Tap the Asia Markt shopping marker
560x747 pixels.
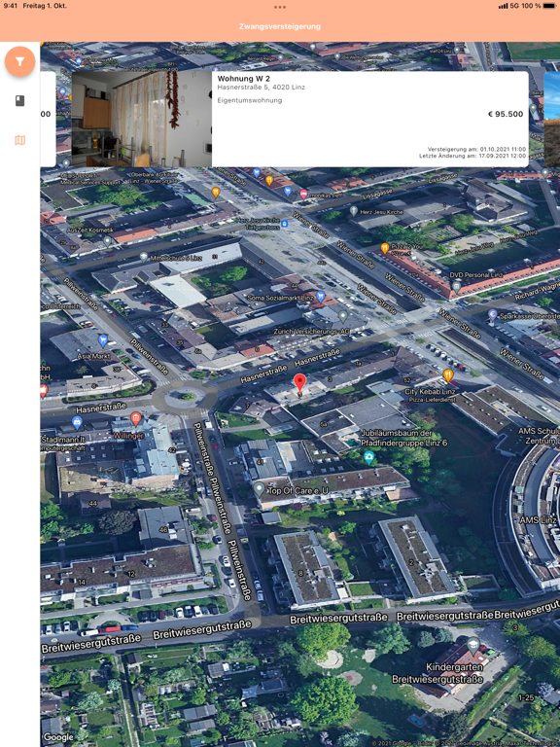point(103,340)
